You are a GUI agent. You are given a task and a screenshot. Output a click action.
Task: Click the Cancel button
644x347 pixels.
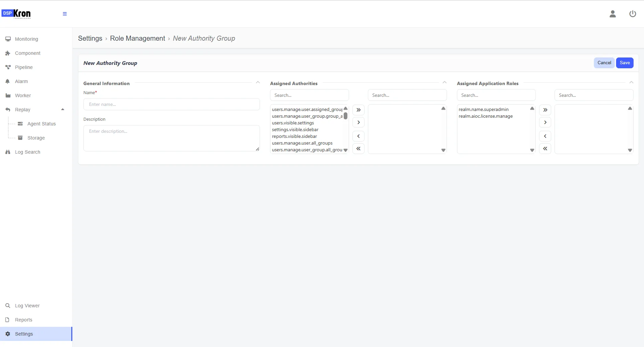[x=604, y=63]
